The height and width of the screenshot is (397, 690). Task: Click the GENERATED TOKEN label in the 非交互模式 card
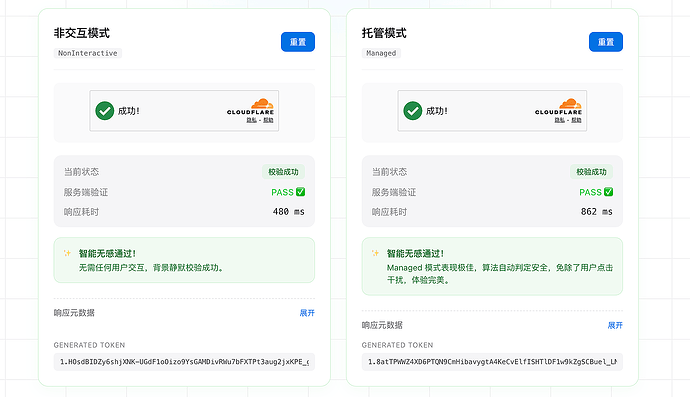pos(89,345)
